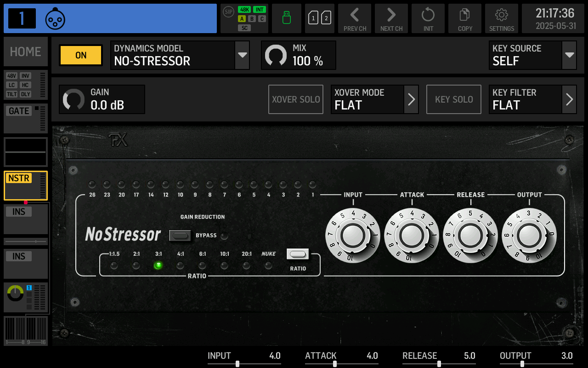Toggle the NoStressor BYPASS switch
This screenshot has width=588, height=368.
click(180, 236)
